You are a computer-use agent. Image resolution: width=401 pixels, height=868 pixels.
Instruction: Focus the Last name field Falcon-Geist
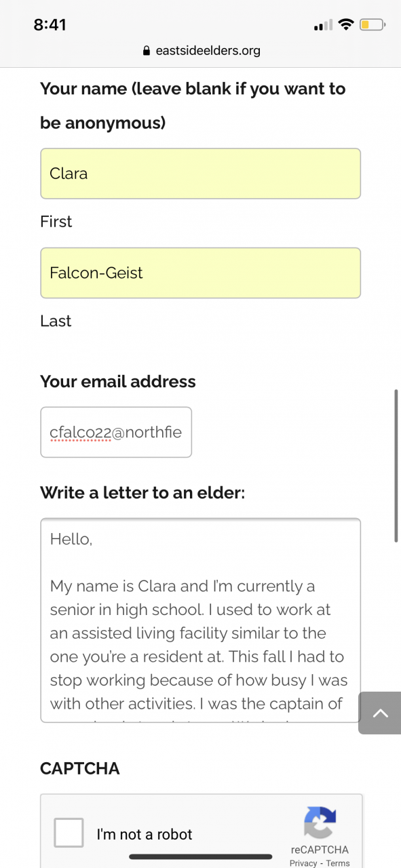pyautogui.click(x=200, y=273)
